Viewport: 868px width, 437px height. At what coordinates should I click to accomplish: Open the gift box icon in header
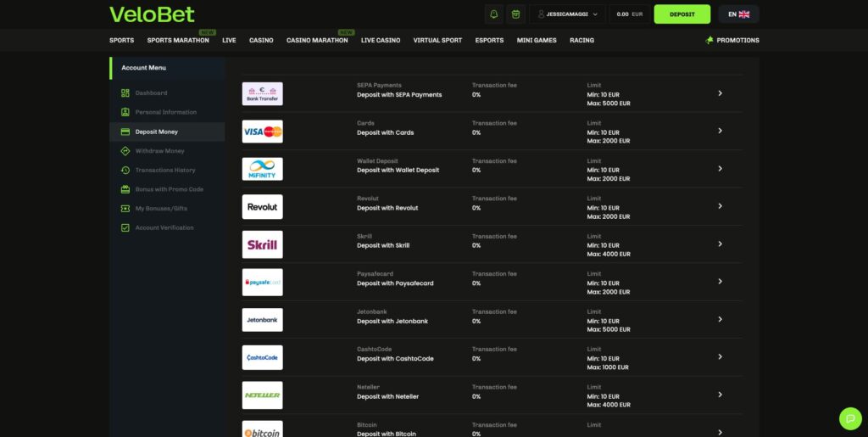coord(515,14)
